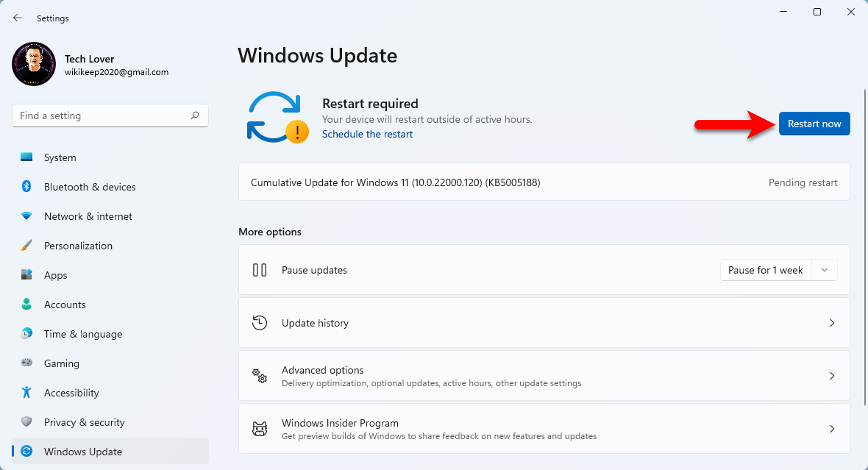Click the chevron on the Advanced options row
The width and height of the screenshot is (868, 470).
click(x=831, y=376)
